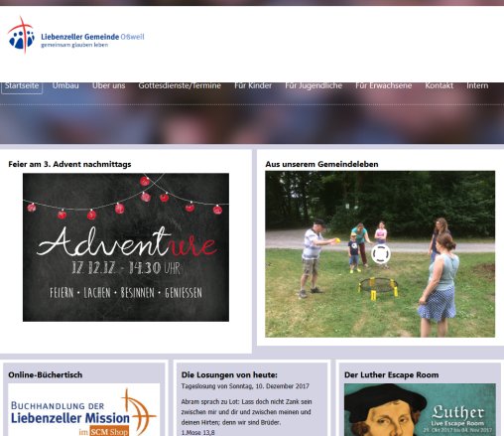Click the Online-Büchertisch heading
Viewport: 504px width, 436px height.
coord(46,374)
